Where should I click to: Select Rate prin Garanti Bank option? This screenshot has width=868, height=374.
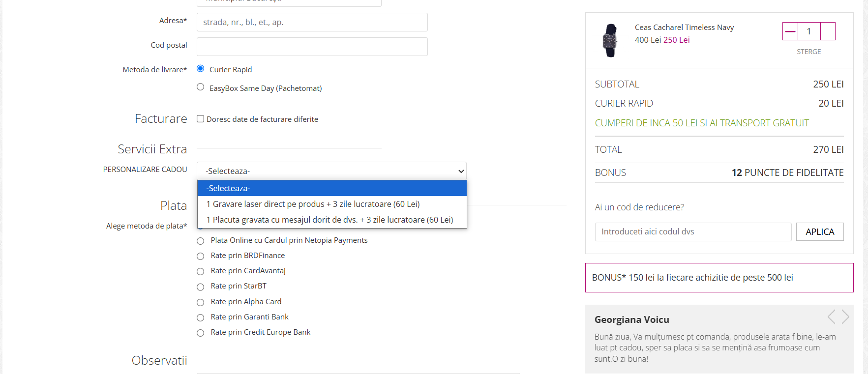click(x=201, y=318)
